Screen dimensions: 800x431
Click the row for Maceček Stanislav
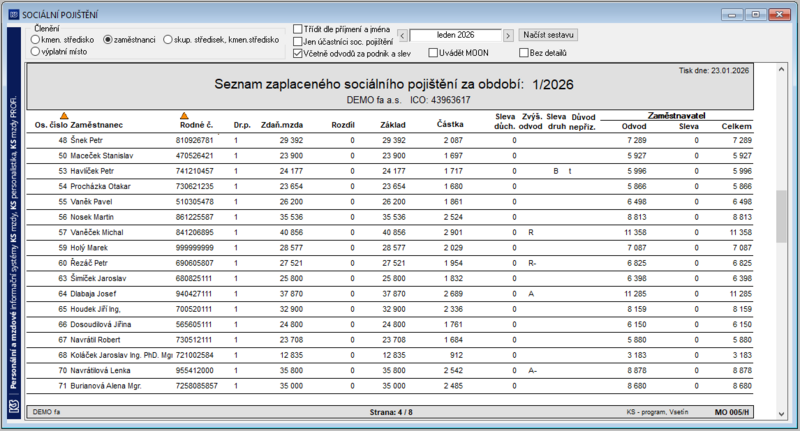390,156
